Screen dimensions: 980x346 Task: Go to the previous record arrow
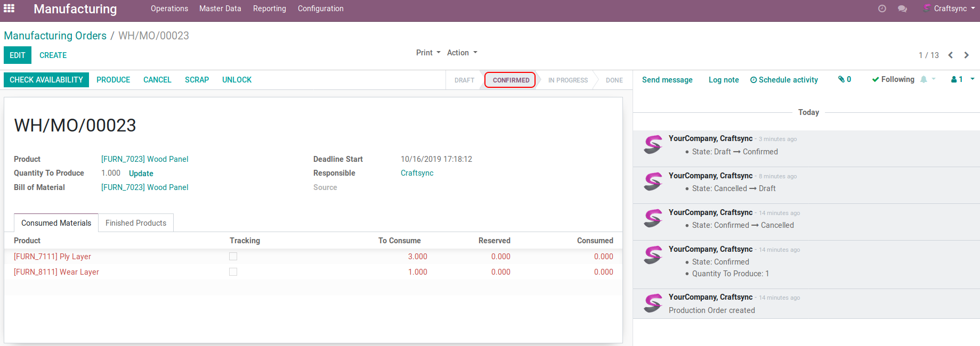coord(950,55)
